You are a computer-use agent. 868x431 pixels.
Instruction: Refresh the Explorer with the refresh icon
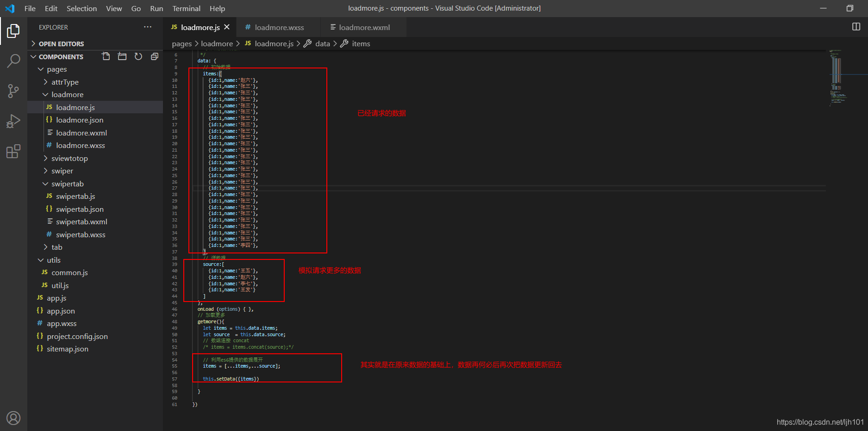[138, 56]
